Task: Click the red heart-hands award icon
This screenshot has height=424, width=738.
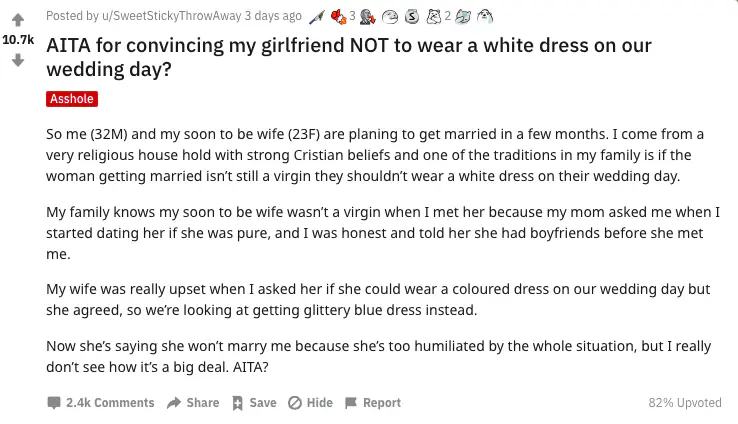Action: pos(338,17)
